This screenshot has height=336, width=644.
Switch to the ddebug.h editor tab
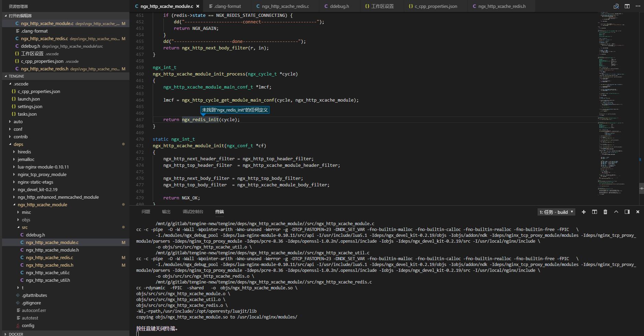click(338, 6)
